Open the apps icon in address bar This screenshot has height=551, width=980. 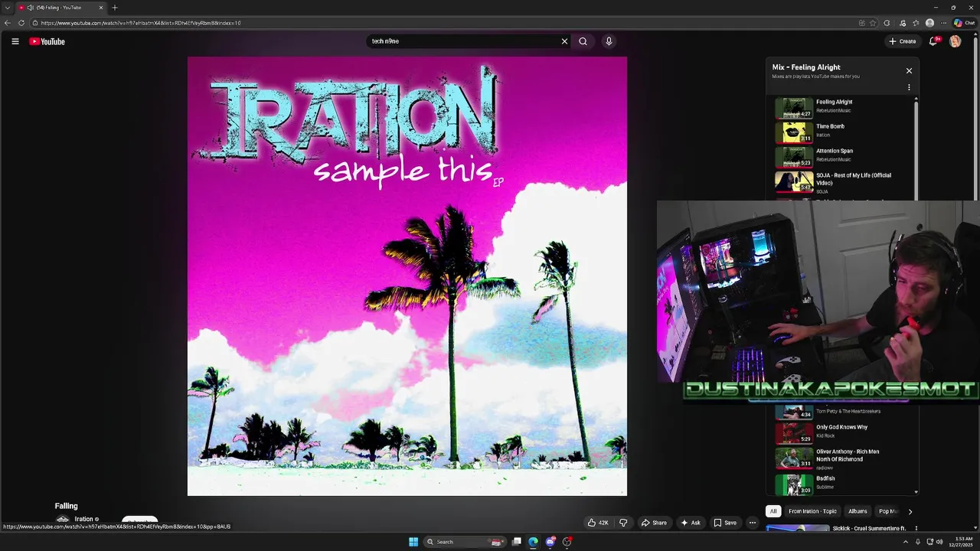click(x=862, y=23)
